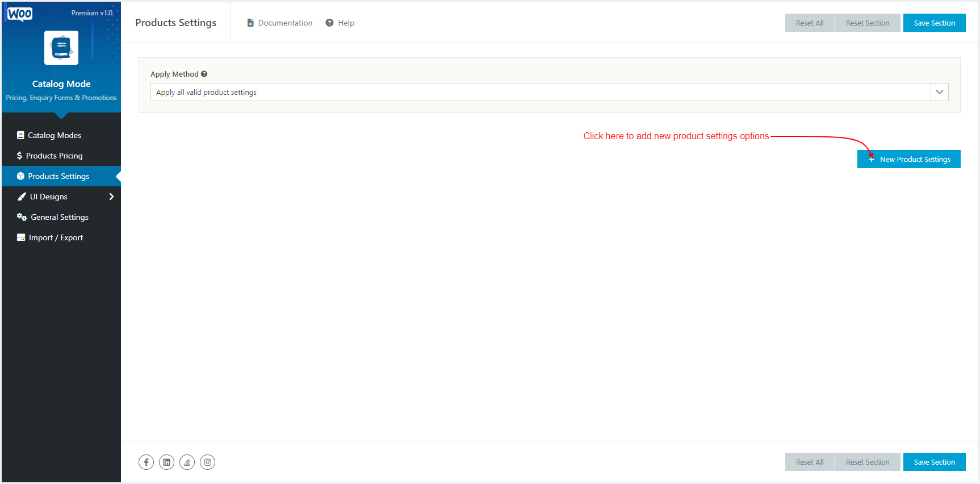Open the LinkedIn social icon
Image resolution: width=980 pixels, height=484 pixels.
click(x=166, y=462)
